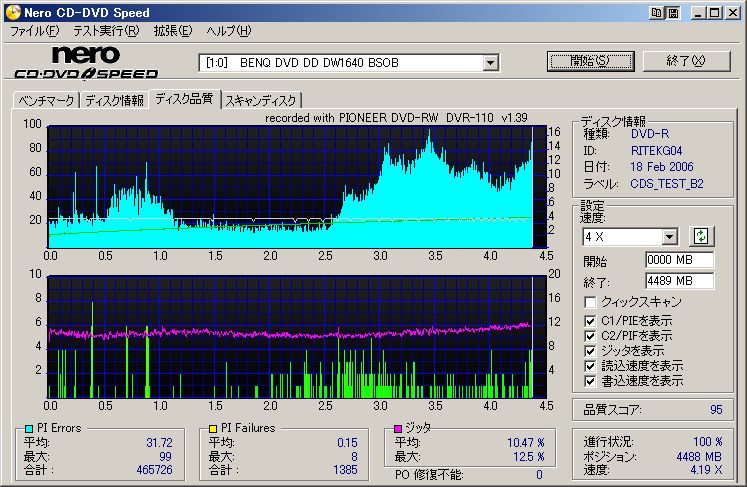The image size is (747, 487).
Task: Toggle the 読込速度を表示 checkbox
Action: (x=590, y=366)
